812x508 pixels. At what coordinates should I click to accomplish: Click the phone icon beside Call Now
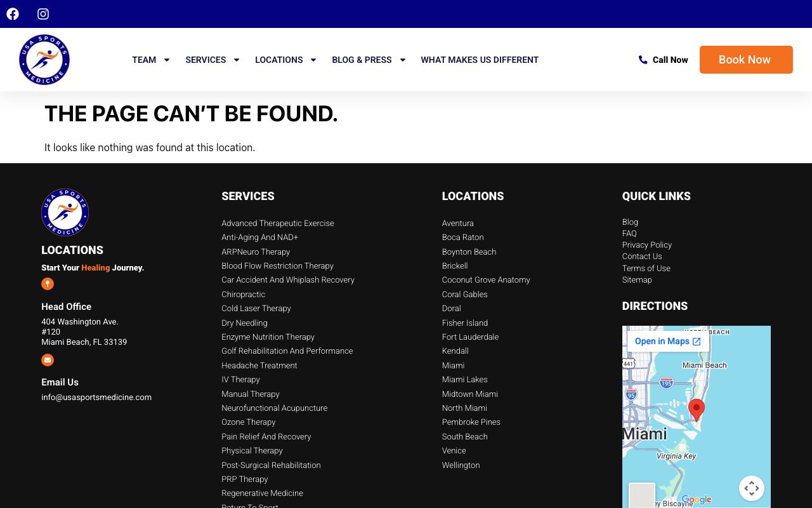(643, 60)
